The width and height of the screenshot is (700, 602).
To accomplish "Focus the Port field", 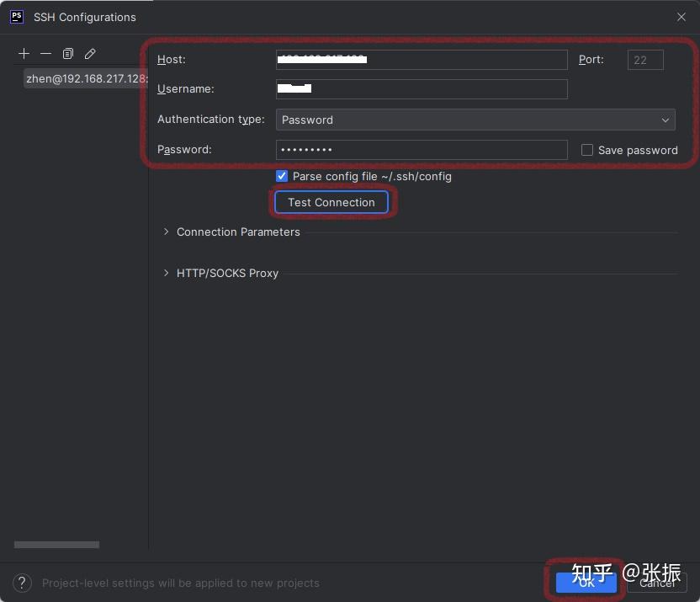I will coord(645,60).
